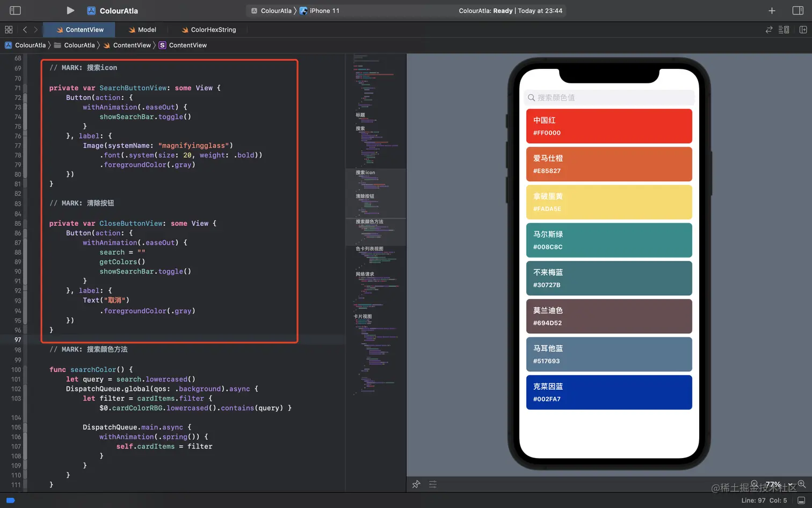The height and width of the screenshot is (508, 812).
Task: Select the 马尔斯绿 #008C8C card
Action: [609, 240]
